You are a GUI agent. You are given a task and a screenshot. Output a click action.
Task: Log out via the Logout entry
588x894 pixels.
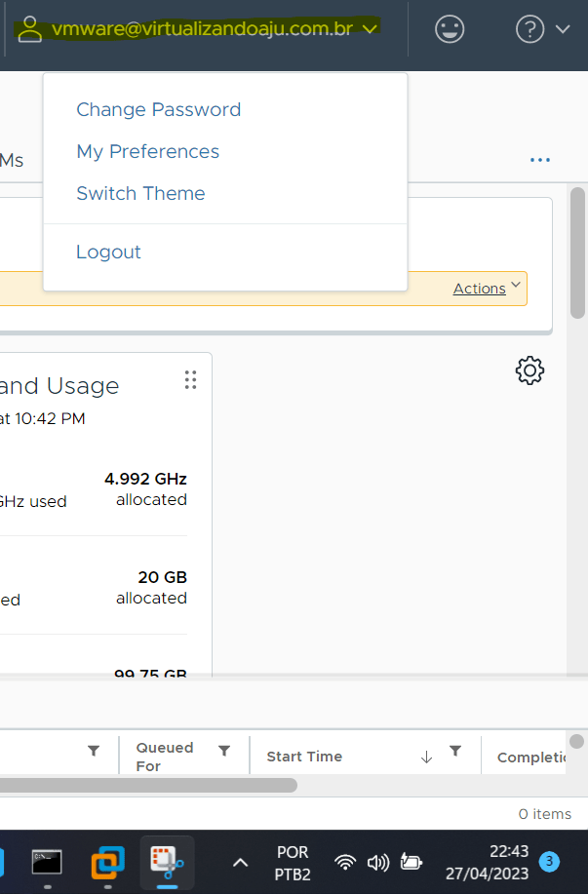coord(108,253)
